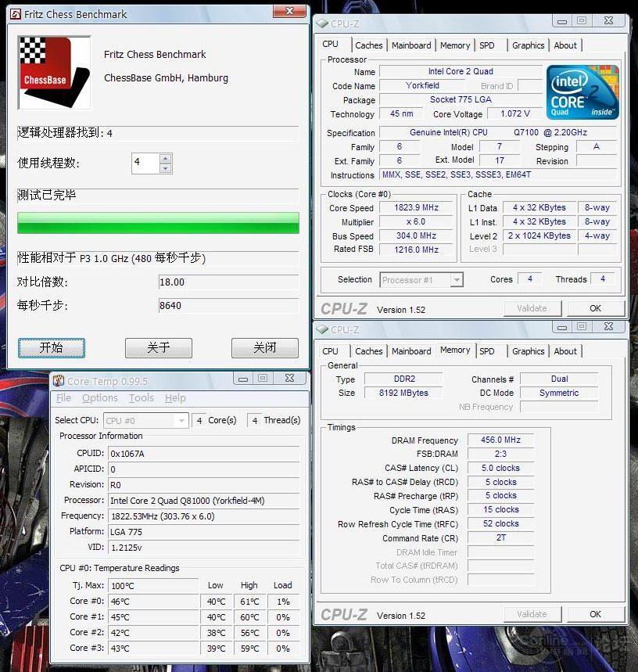Select Memory tab in lower CPU-Z window
The height and width of the screenshot is (672, 638).
tap(455, 350)
